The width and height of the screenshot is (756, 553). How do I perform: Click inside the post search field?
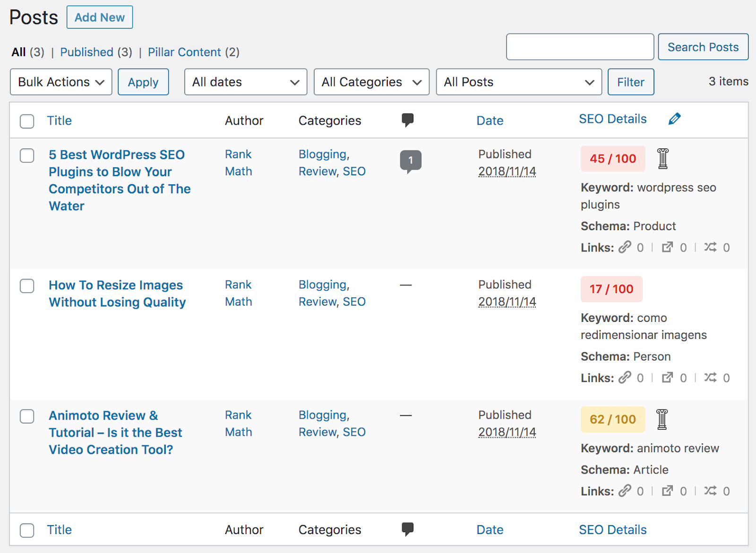[580, 47]
